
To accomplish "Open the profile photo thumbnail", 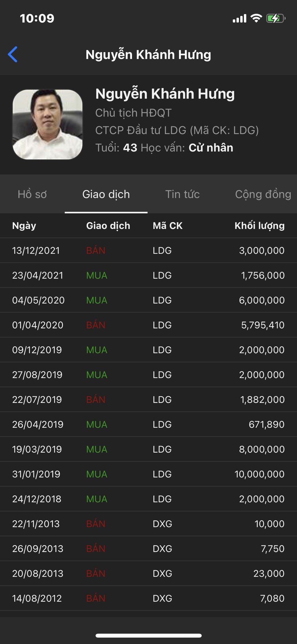I will 47,124.
